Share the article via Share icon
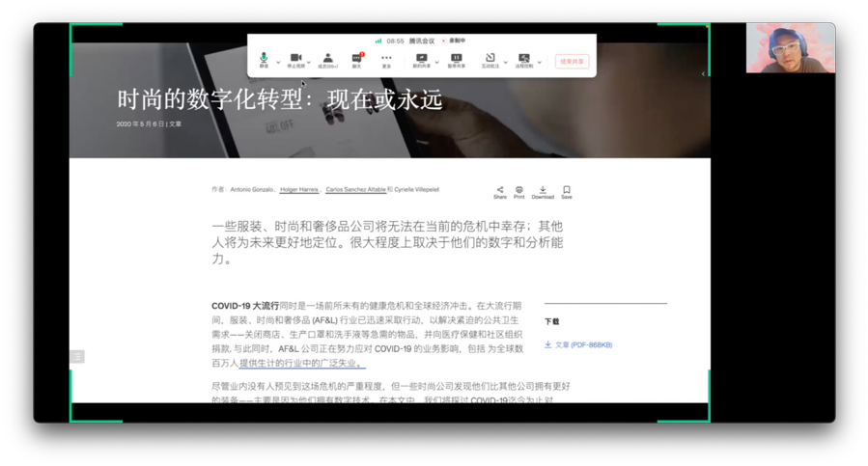 (500, 192)
